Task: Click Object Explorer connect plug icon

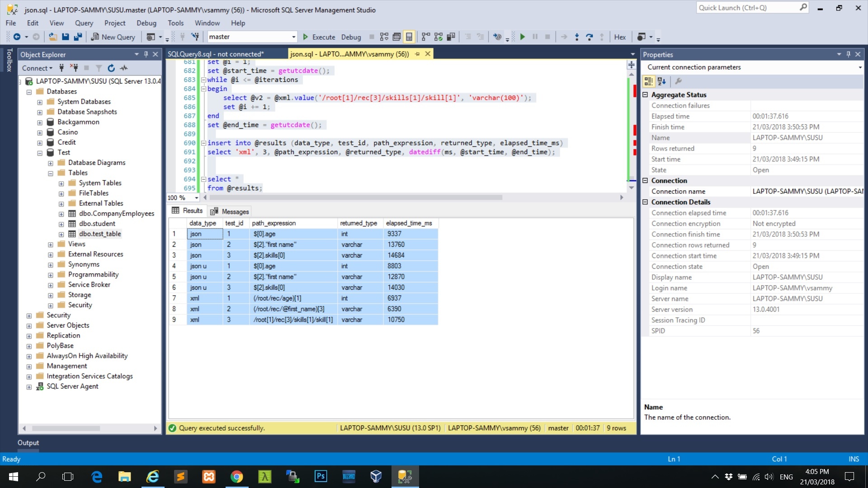Action: (x=61, y=68)
